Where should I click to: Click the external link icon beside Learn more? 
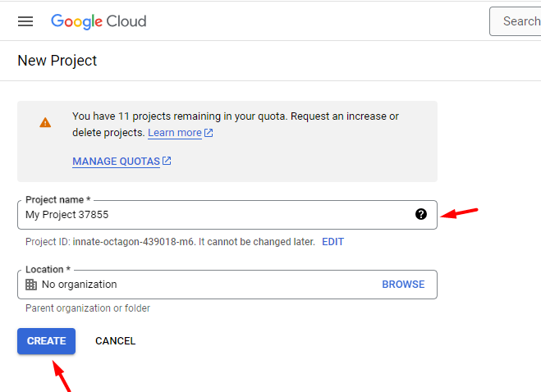pyautogui.click(x=209, y=133)
